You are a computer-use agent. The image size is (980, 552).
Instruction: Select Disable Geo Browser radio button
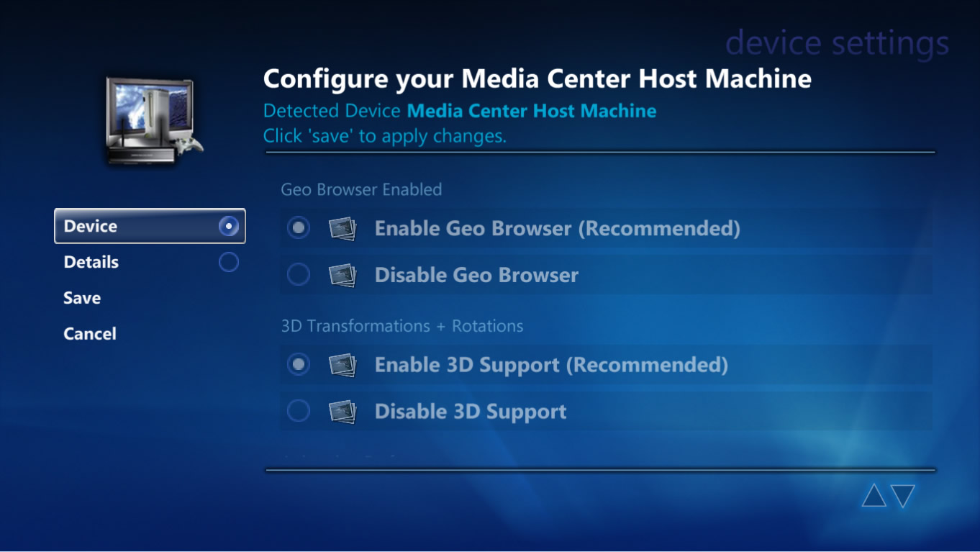tap(299, 274)
